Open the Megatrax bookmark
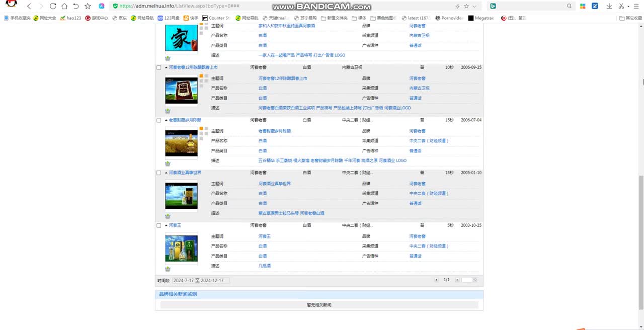Image resolution: width=644 pixels, height=330 pixels. 481,18
